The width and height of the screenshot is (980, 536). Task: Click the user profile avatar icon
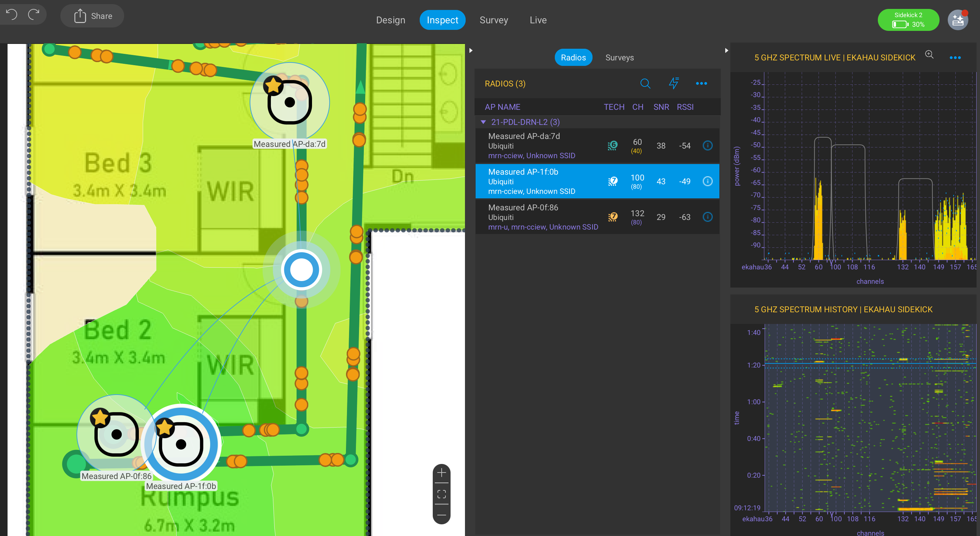[958, 20]
